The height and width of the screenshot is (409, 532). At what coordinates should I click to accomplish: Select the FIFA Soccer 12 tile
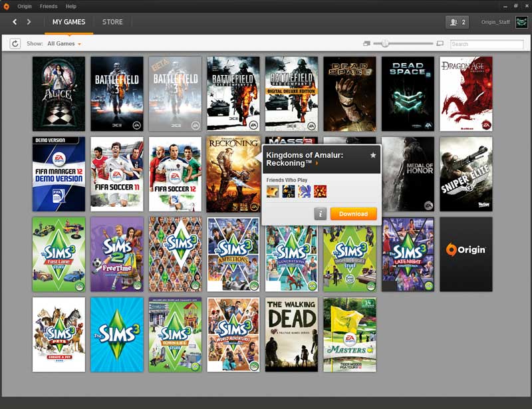175,174
